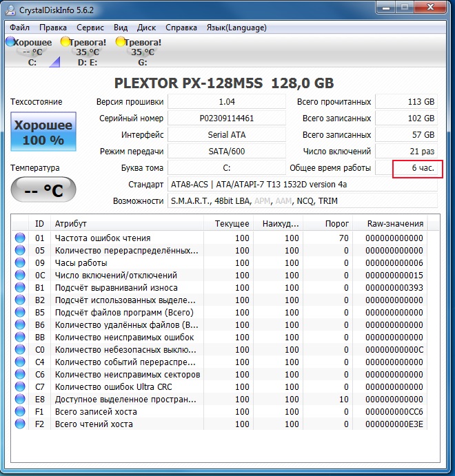Select the G: drive alert orb
The width and height of the screenshot is (455, 476).
click(121, 42)
